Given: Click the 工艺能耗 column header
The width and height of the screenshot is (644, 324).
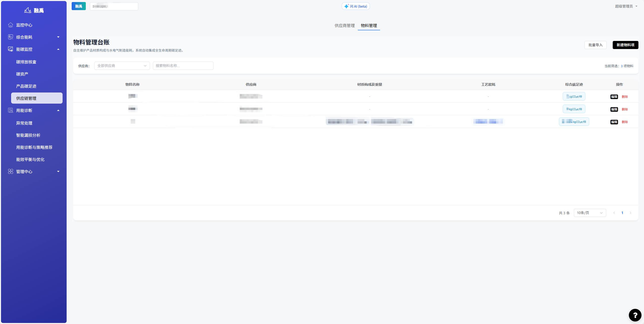Looking at the screenshot, I should (x=488, y=84).
